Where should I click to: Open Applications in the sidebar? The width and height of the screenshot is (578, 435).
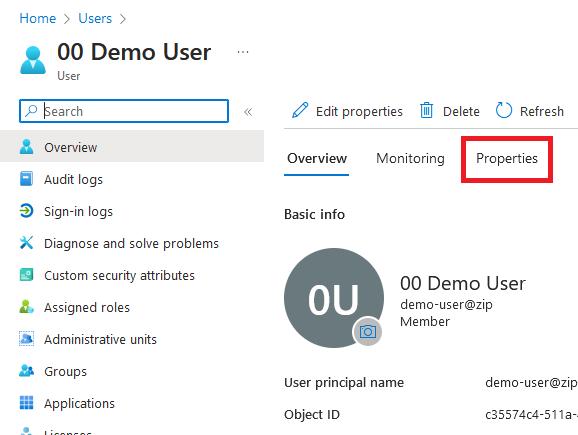[x=79, y=404]
